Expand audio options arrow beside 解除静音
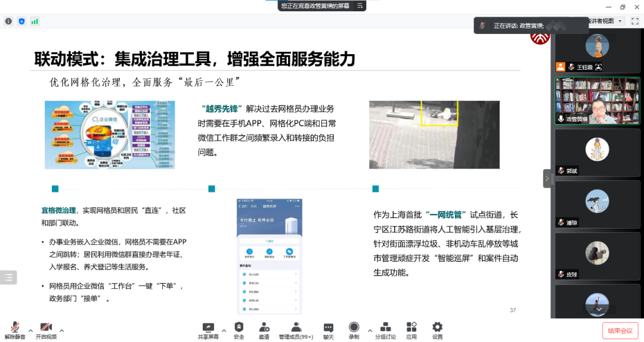This screenshot has height=342, width=644. click(x=30, y=330)
